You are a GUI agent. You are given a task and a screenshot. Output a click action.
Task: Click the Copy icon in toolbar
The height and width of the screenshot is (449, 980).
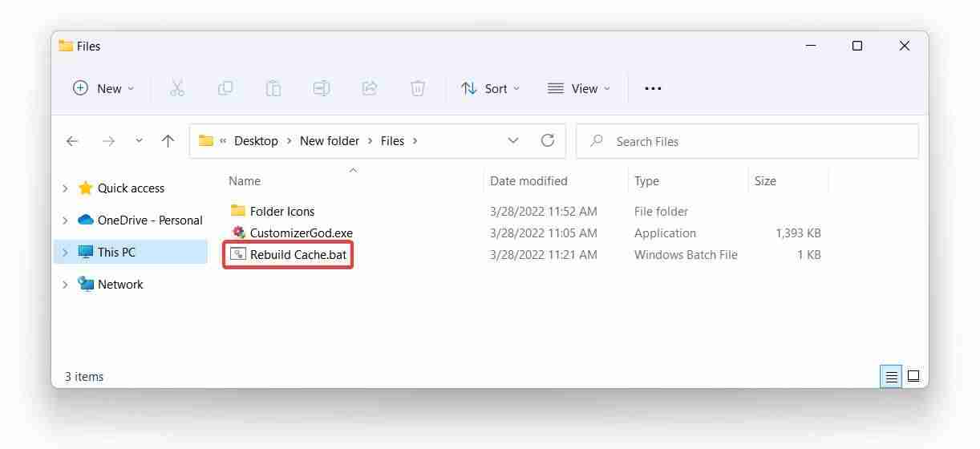click(225, 88)
